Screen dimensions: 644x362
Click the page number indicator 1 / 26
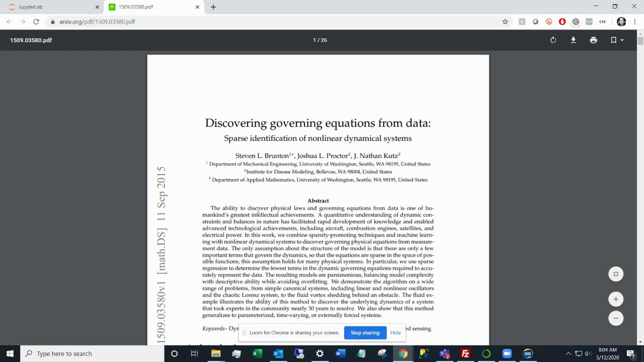click(x=320, y=40)
